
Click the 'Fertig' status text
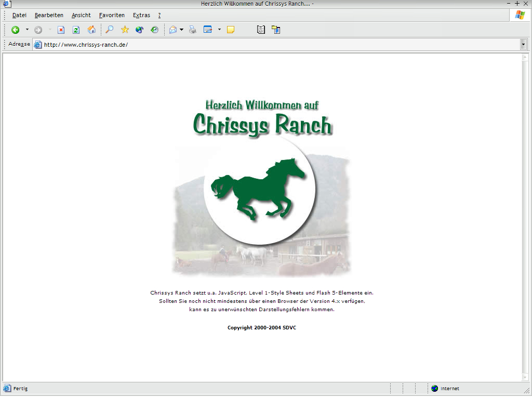coord(20,389)
